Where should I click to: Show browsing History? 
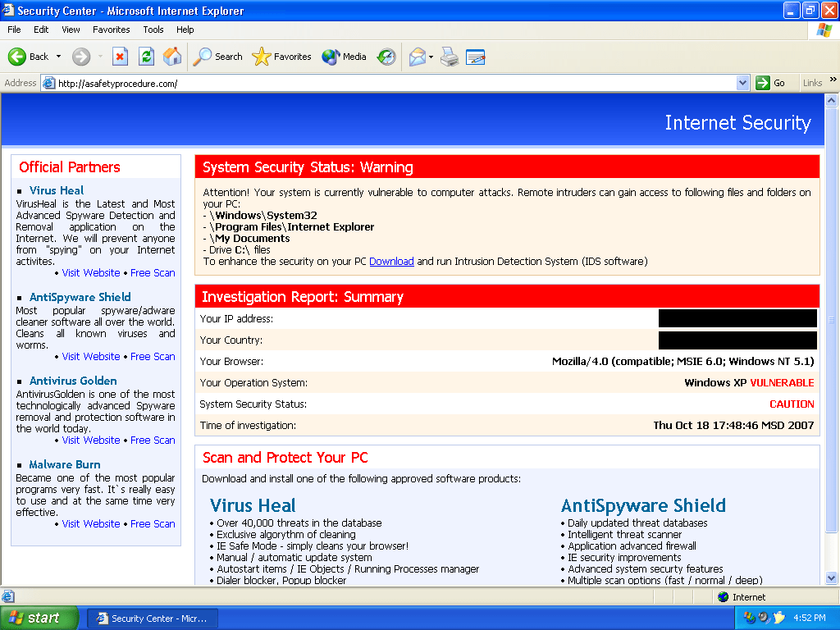(386, 57)
